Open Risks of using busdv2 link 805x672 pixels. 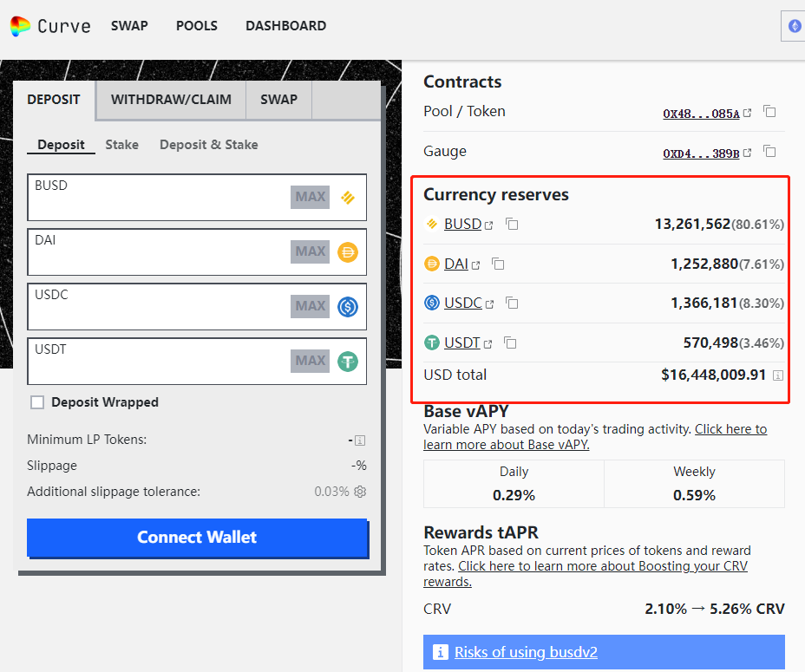(x=526, y=652)
